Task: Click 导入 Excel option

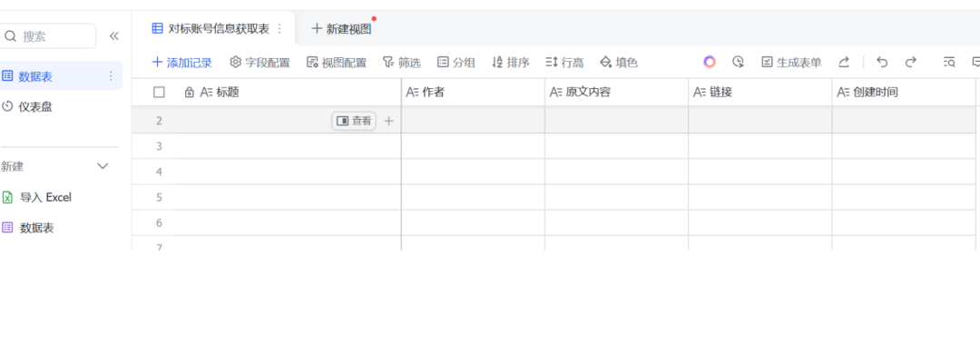Action: (37, 198)
